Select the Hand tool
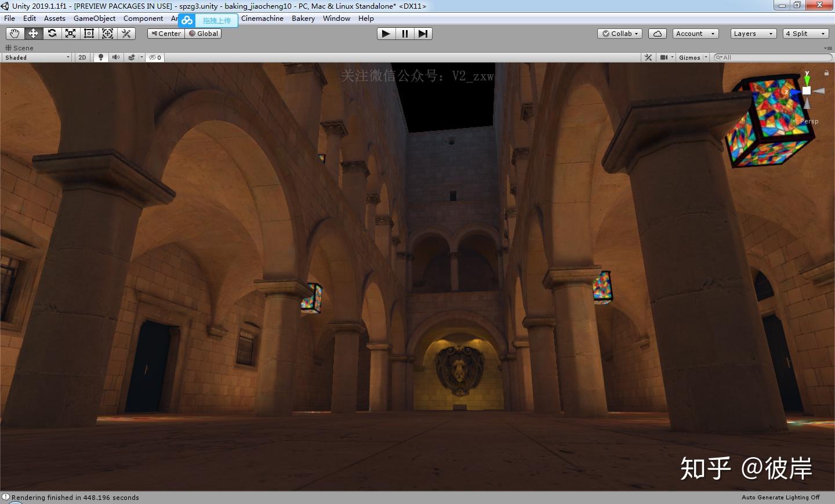Image resolution: width=835 pixels, height=504 pixels. pyautogui.click(x=14, y=34)
